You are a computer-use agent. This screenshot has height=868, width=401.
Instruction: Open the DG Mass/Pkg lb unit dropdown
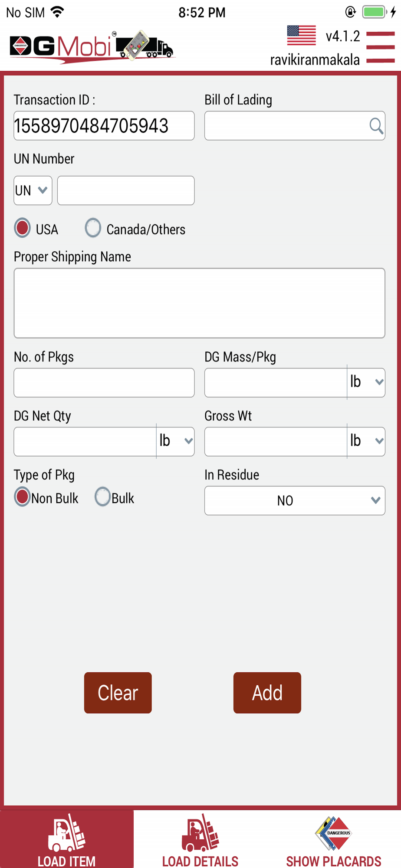(x=366, y=382)
